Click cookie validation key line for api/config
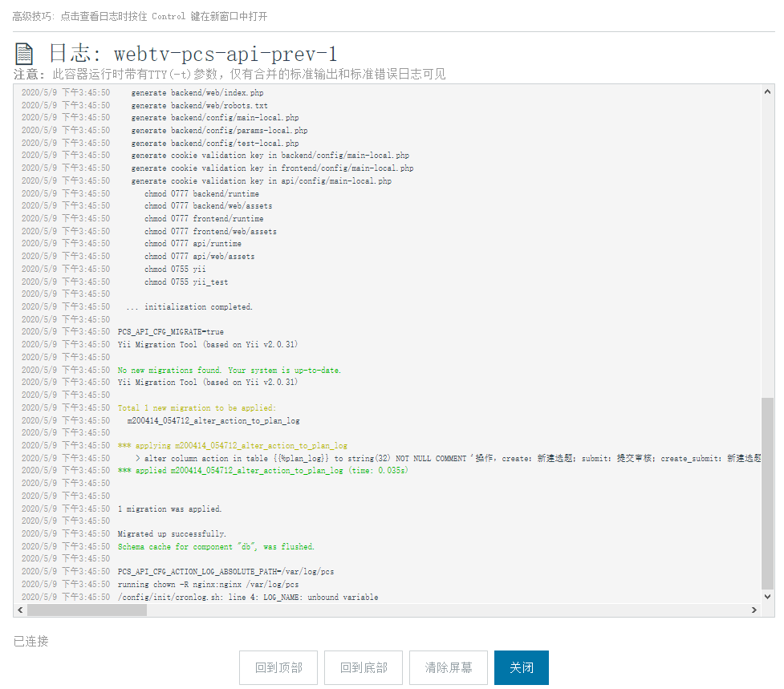 point(261,180)
